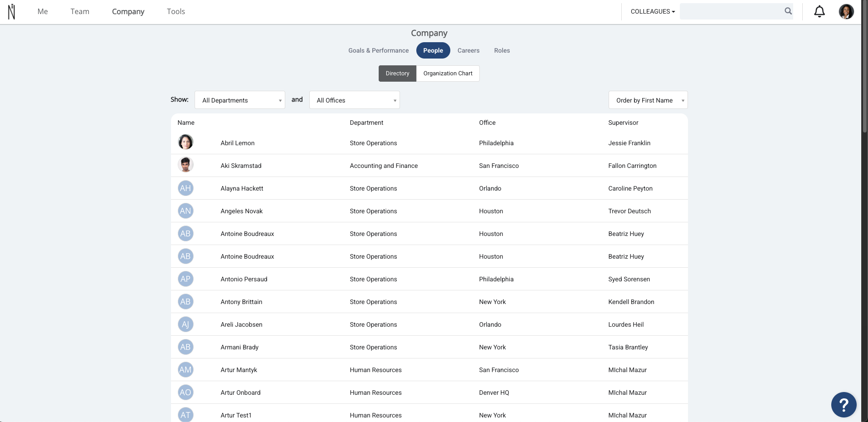The height and width of the screenshot is (422, 868).
Task: Open the user profile avatar menu
Action: pos(846,11)
